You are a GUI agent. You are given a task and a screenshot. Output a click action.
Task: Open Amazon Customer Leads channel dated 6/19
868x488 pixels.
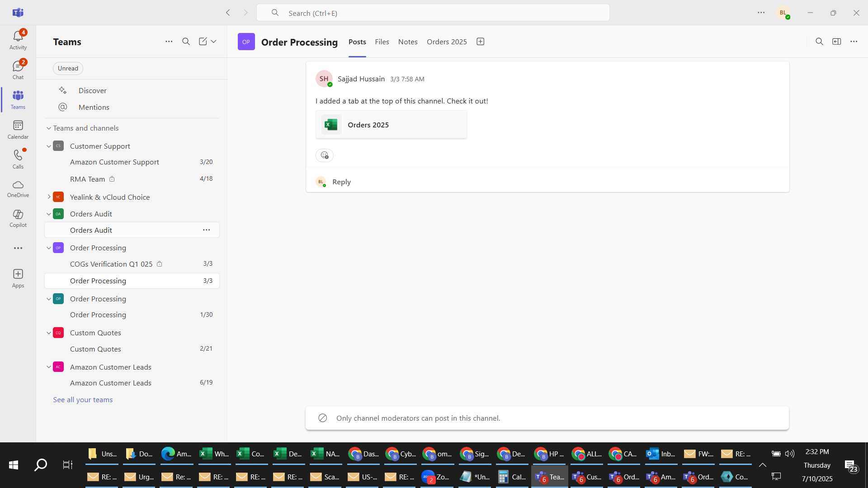(x=132, y=383)
